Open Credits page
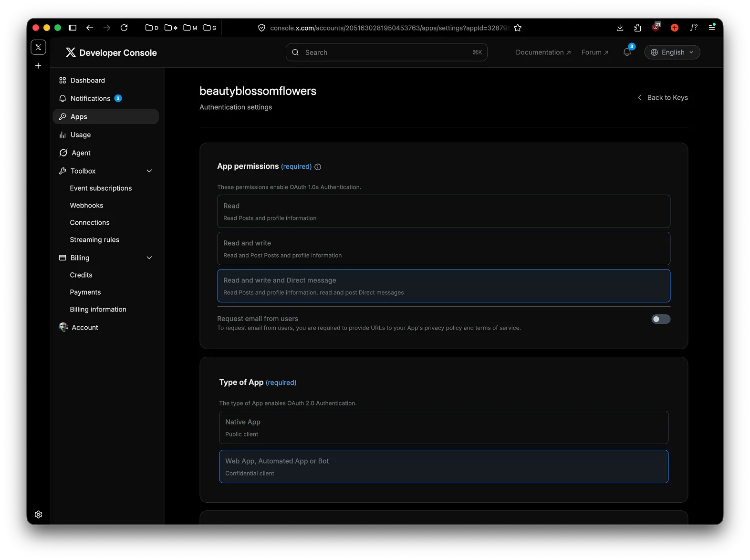Screen dimensions: 750x560 [x=81, y=275]
